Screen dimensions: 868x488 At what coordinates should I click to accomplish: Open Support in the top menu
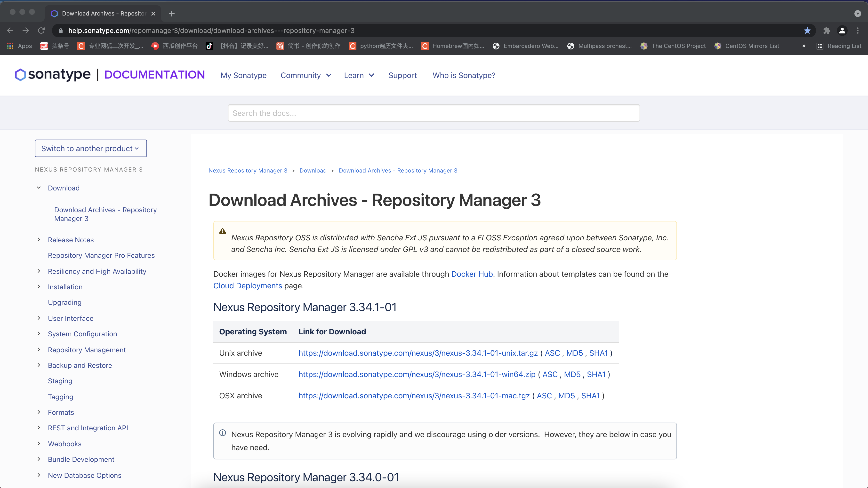click(x=403, y=75)
